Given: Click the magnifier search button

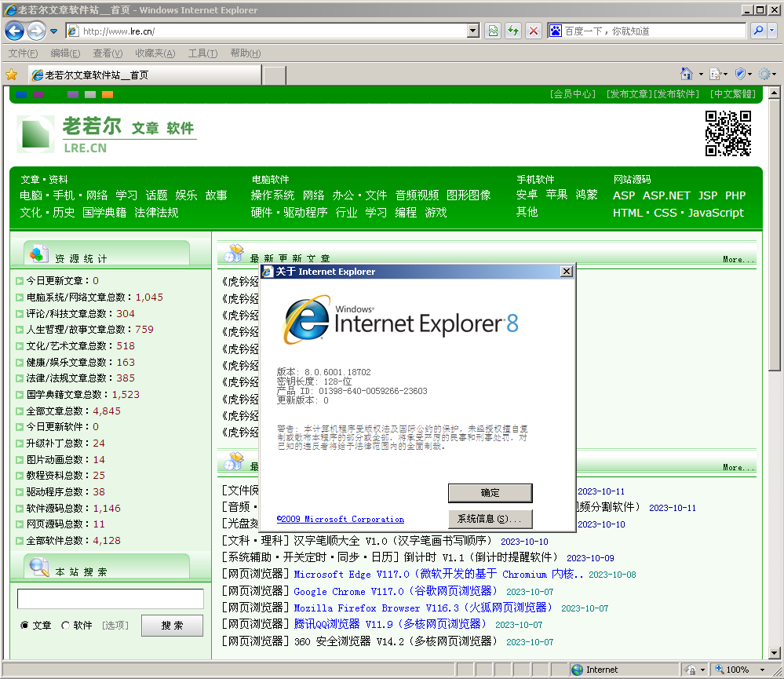Looking at the screenshot, I should 759,31.
